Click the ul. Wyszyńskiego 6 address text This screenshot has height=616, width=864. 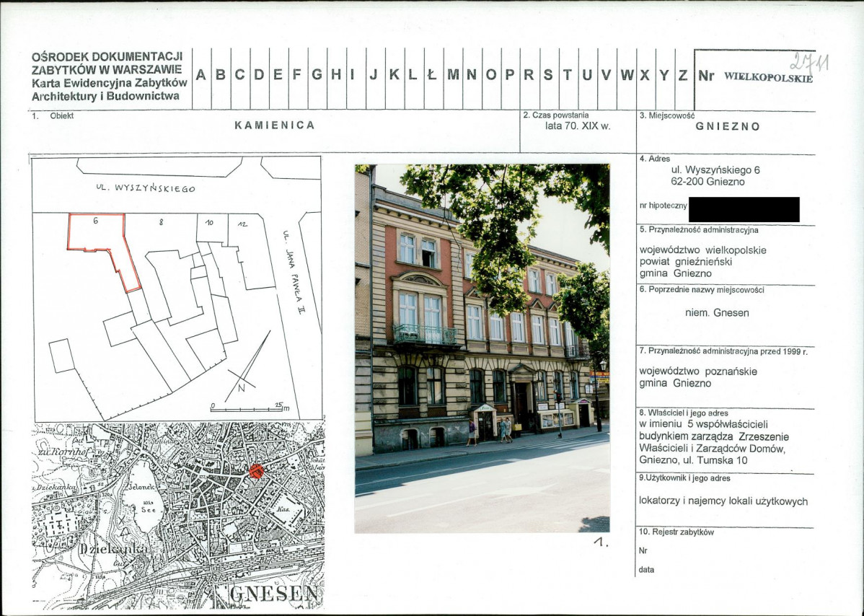pyautogui.click(x=715, y=170)
